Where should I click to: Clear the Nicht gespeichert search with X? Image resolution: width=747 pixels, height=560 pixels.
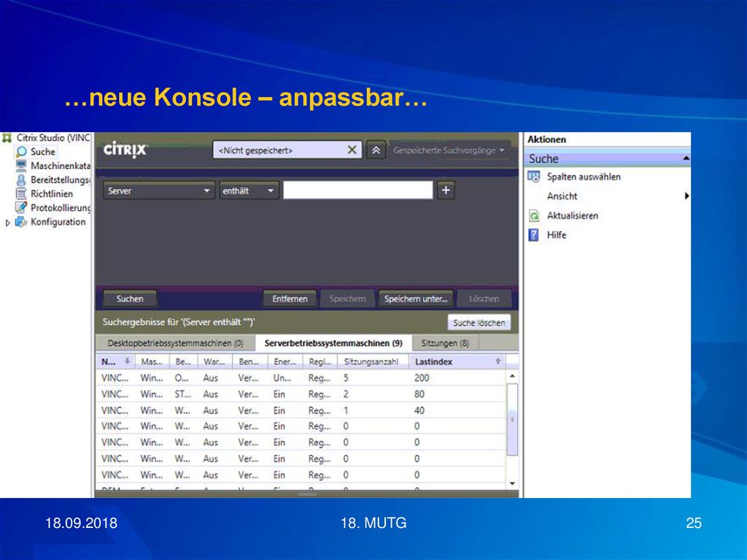coord(352,150)
